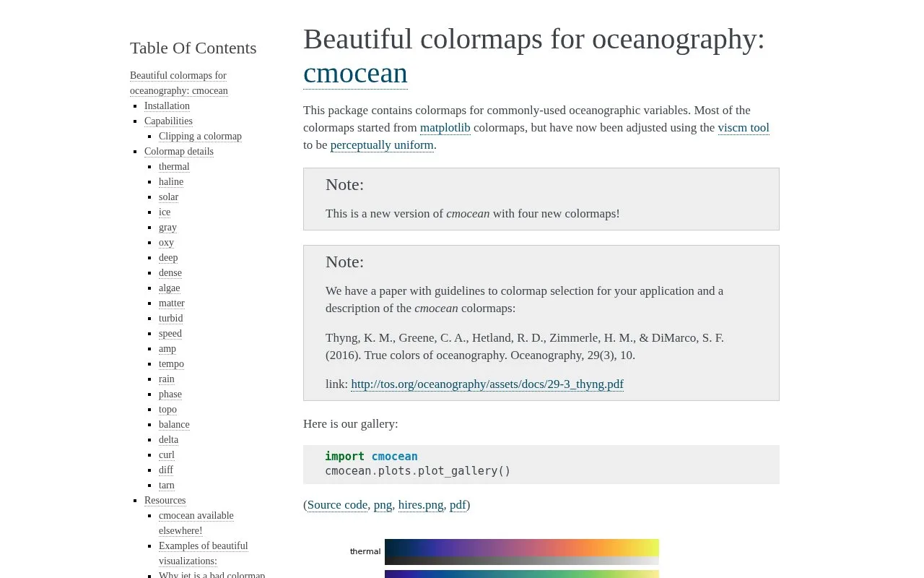Follow the matplotlib link
The height and width of the screenshot is (578, 924).
coord(445,128)
